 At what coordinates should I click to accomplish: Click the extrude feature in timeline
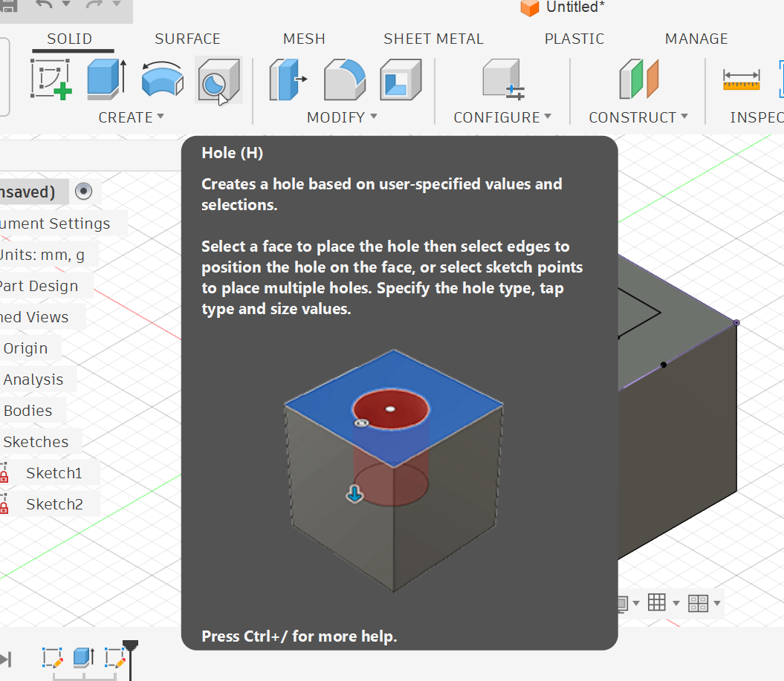pyautogui.click(x=83, y=657)
